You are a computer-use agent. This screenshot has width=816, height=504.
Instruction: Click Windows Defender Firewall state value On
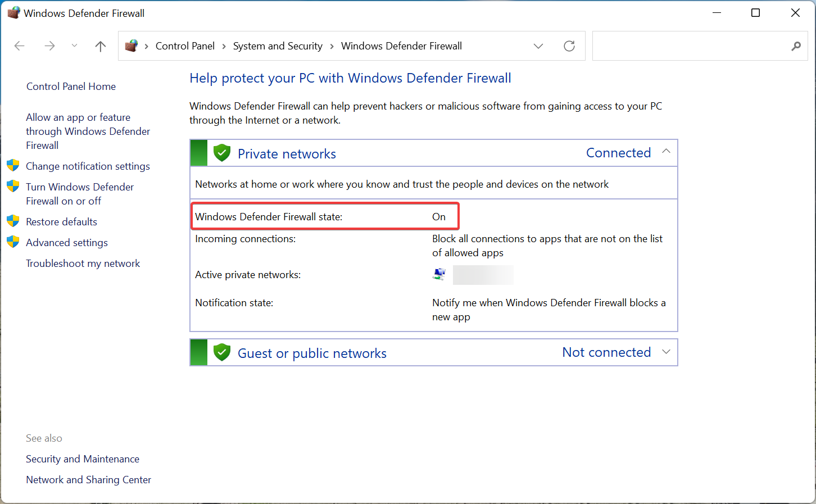(x=439, y=217)
